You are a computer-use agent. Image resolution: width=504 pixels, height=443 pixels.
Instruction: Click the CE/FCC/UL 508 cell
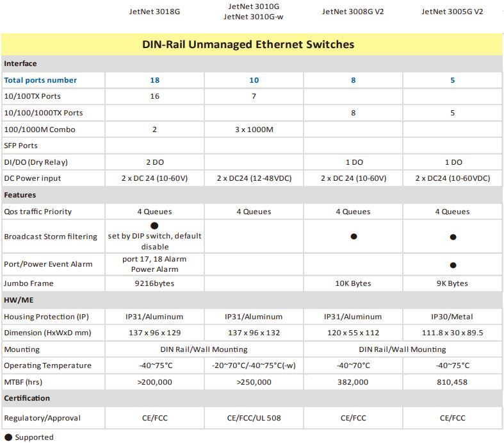pos(254,418)
